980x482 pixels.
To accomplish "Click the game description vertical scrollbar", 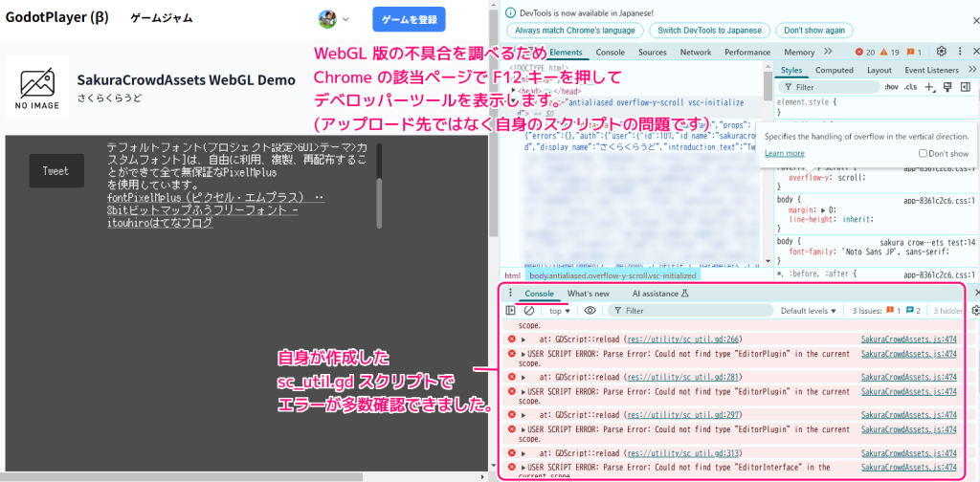I will [379, 191].
